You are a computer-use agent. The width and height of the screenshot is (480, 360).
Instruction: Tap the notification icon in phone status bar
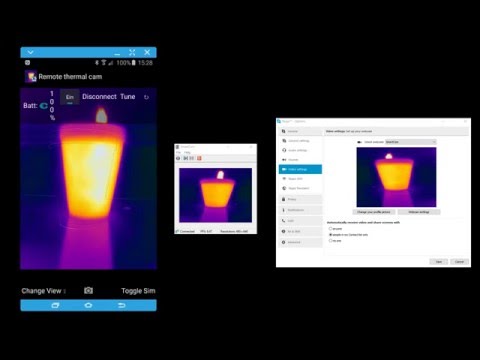(27, 63)
